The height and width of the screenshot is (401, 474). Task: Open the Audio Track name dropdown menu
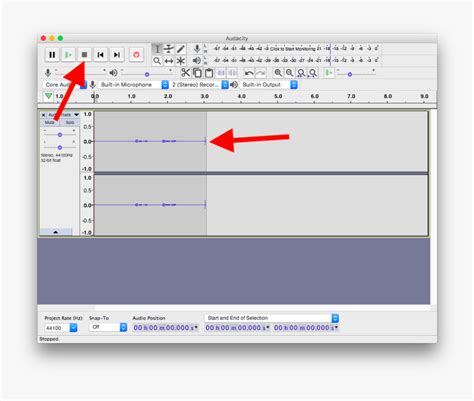click(x=62, y=115)
